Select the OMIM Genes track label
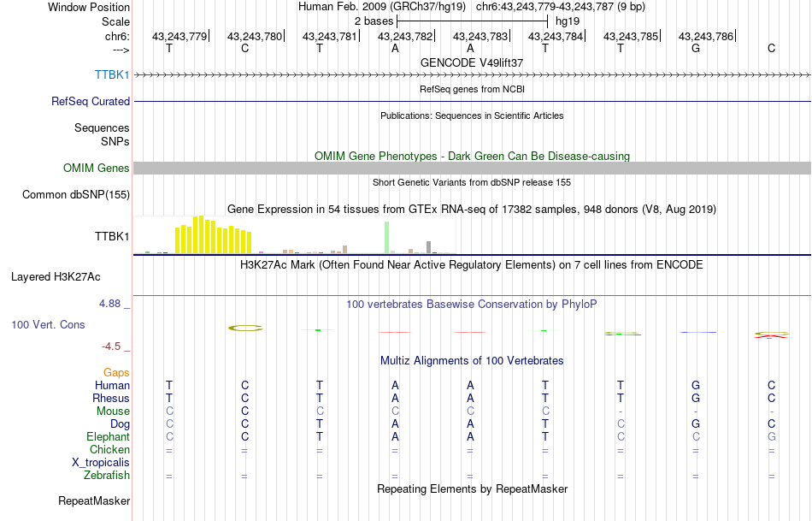The height and width of the screenshot is (521, 812). coord(96,168)
